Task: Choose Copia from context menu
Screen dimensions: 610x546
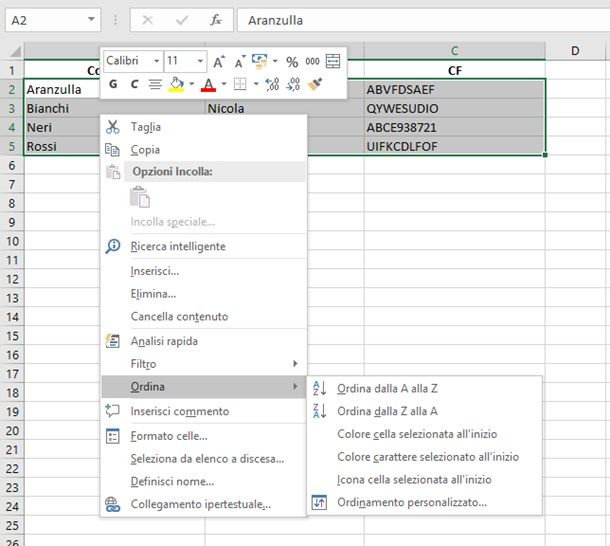Action: click(x=204, y=149)
